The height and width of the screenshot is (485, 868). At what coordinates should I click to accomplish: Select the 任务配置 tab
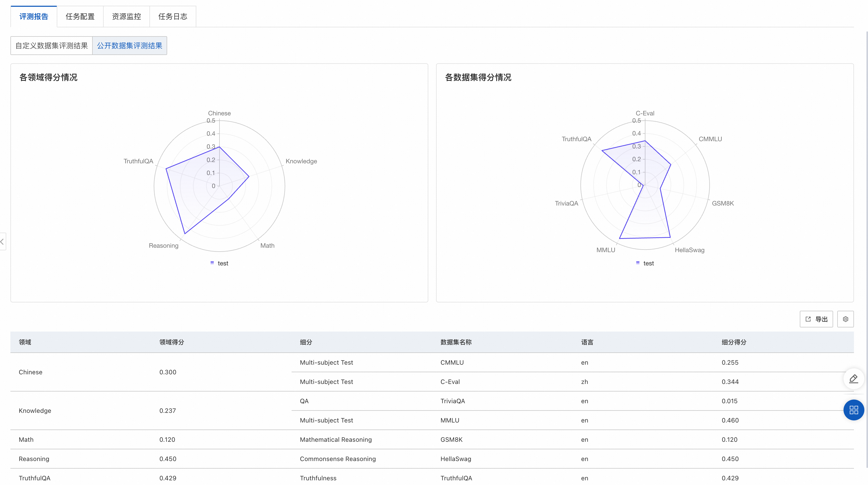coord(80,16)
